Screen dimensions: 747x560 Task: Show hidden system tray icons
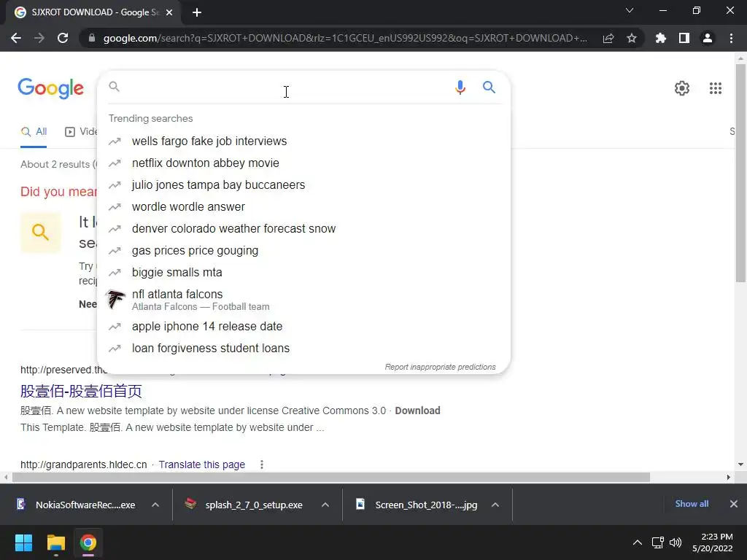tap(637, 542)
